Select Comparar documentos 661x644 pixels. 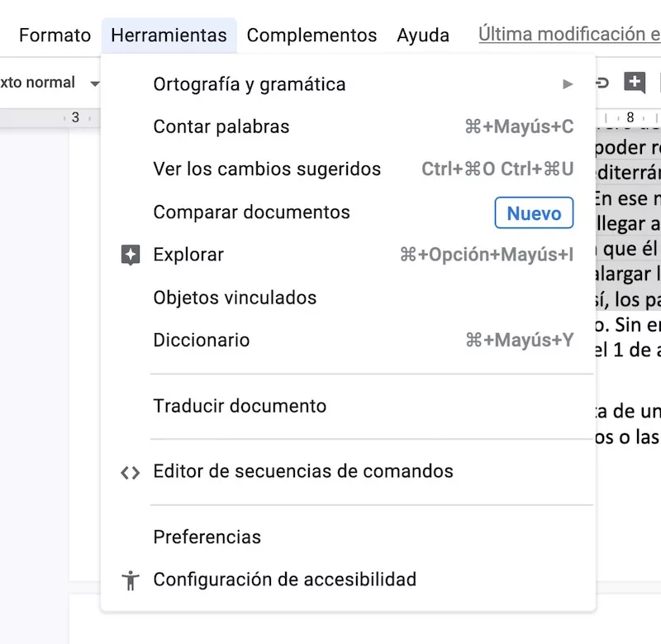point(251,212)
